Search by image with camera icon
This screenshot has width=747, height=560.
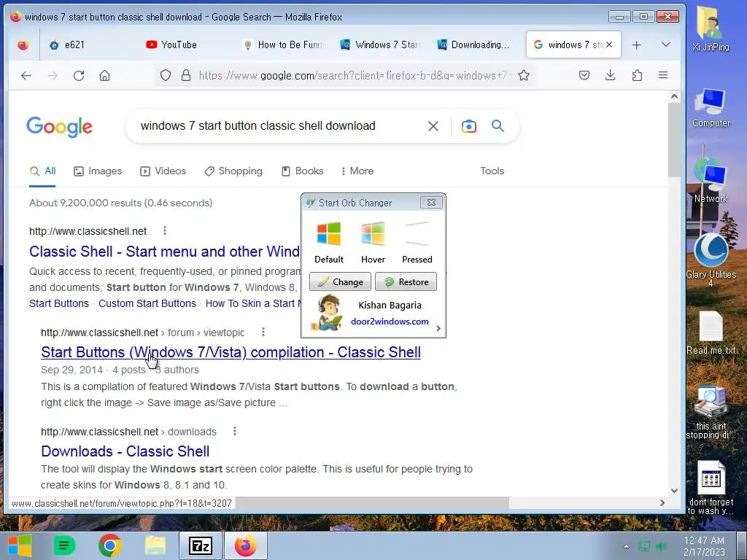pos(469,126)
